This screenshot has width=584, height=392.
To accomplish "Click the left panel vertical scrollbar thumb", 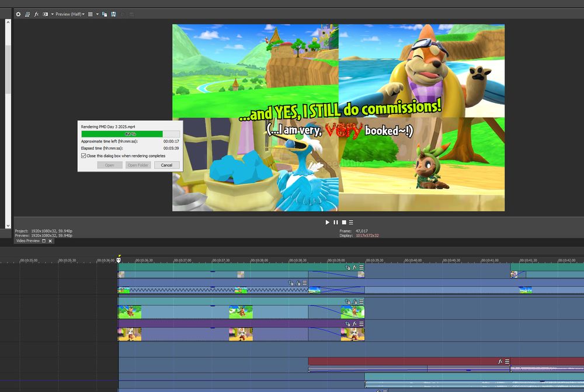I will point(8,69).
